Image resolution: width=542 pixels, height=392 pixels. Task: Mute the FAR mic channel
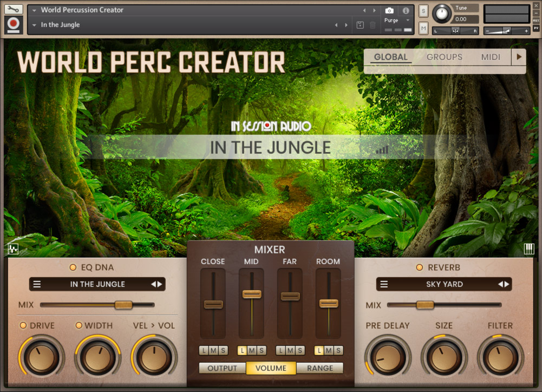(290, 350)
